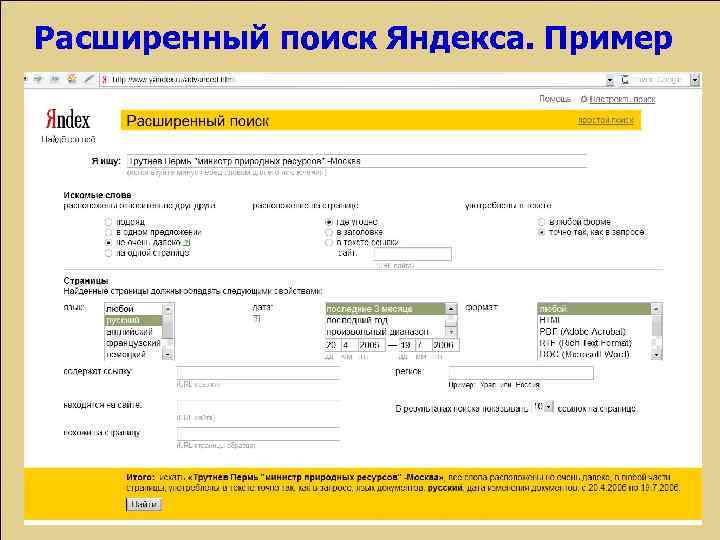The image size is (720, 540).
Task: Click date list scroll-up arrow
Action: click(451, 309)
